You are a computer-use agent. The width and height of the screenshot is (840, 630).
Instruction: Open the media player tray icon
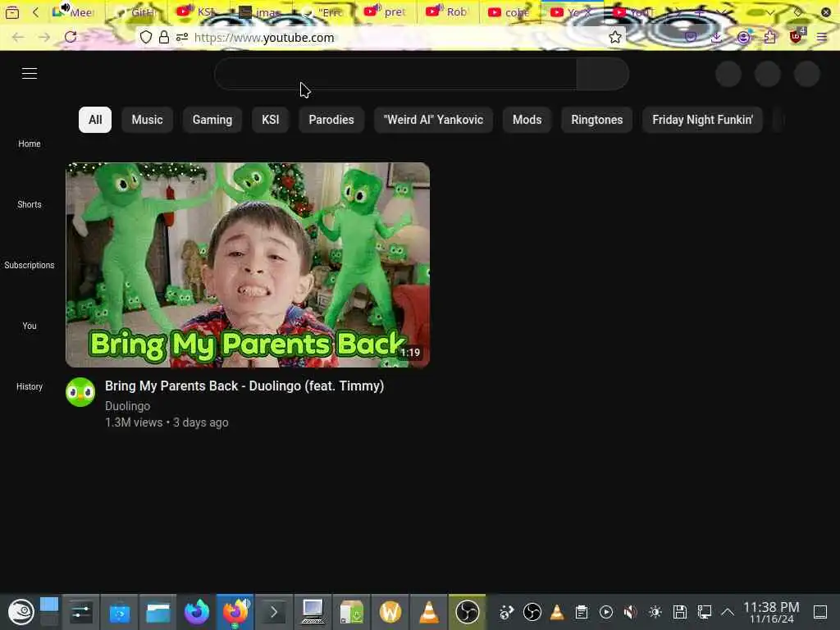coord(606,612)
